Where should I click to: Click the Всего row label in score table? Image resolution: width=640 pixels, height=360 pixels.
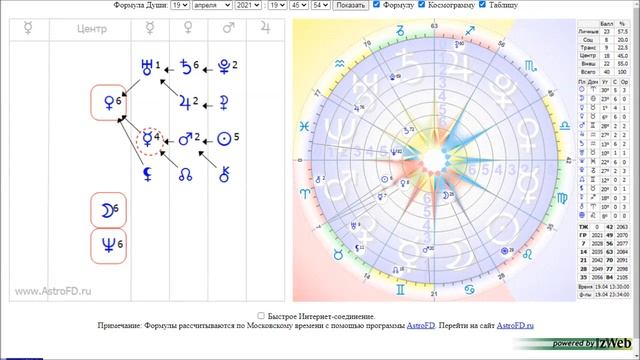(x=588, y=71)
